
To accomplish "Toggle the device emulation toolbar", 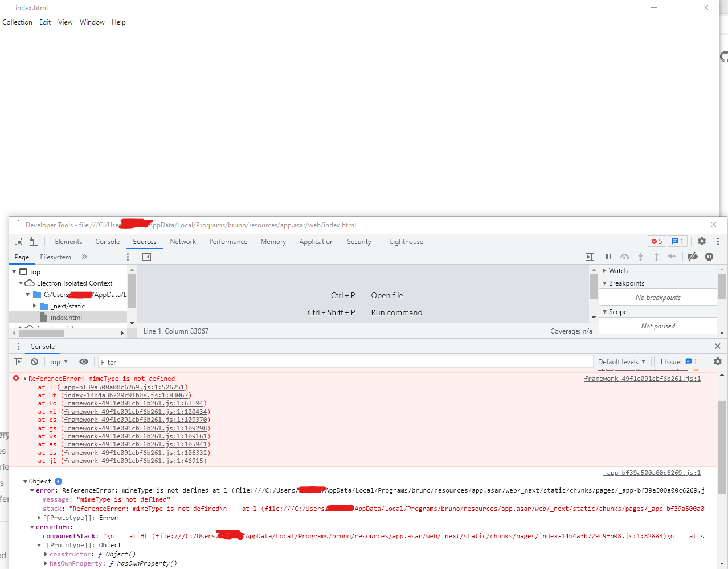I will click(34, 241).
